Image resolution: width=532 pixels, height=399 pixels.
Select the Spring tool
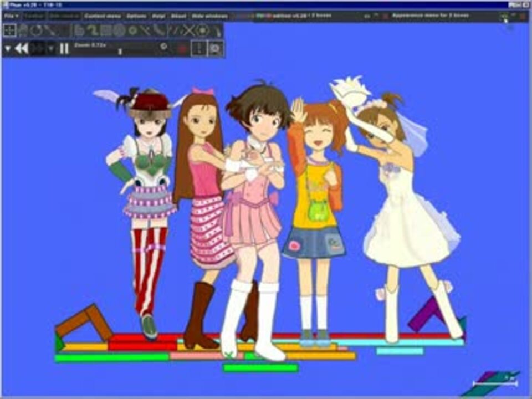pyautogui.click(x=175, y=30)
